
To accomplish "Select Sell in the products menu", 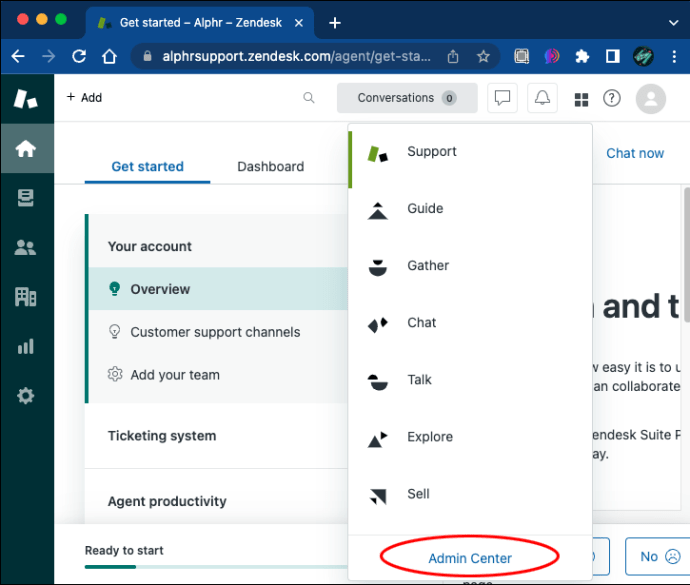I will pyautogui.click(x=470, y=494).
